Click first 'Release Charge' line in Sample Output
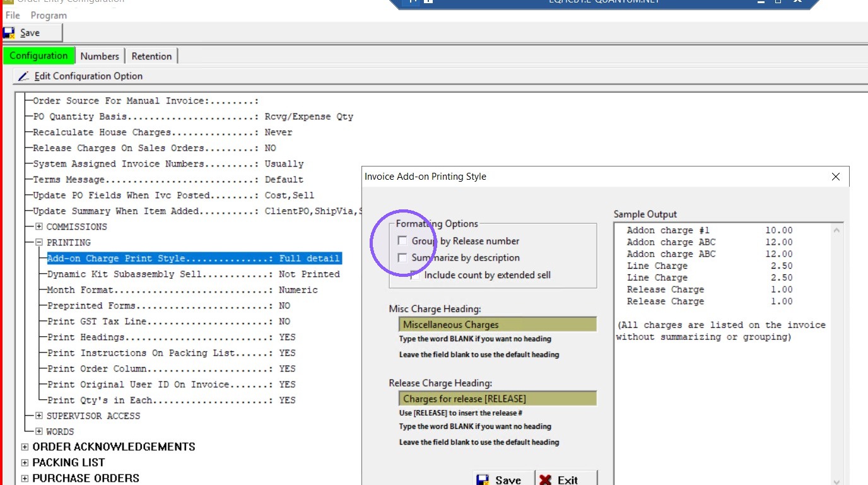 [666, 289]
